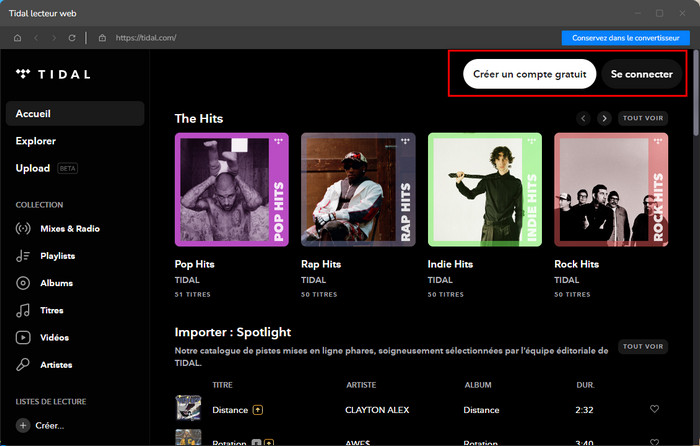Click Créer un compte gratuit
Viewport: 700px width, 446px height.
529,74
